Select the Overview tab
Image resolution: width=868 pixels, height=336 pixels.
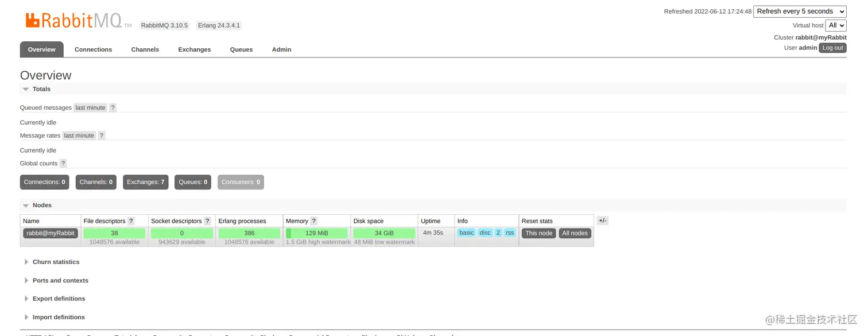(x=42, y=49)
